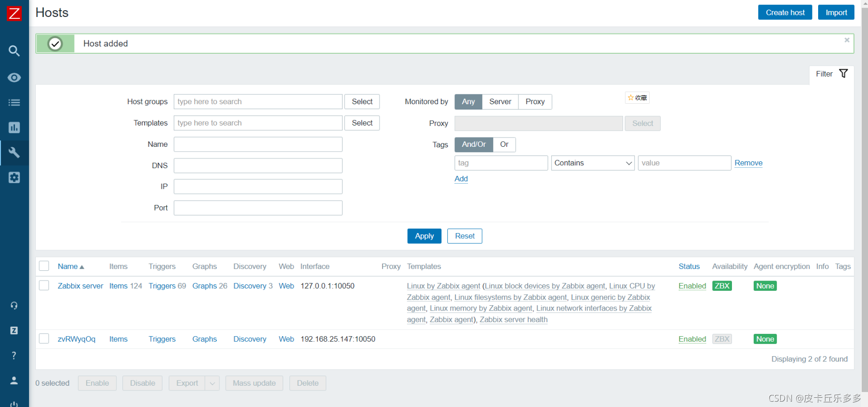Choose And/Or tags mode
This screenshot has width=868, height=407.
click(473, 144)
